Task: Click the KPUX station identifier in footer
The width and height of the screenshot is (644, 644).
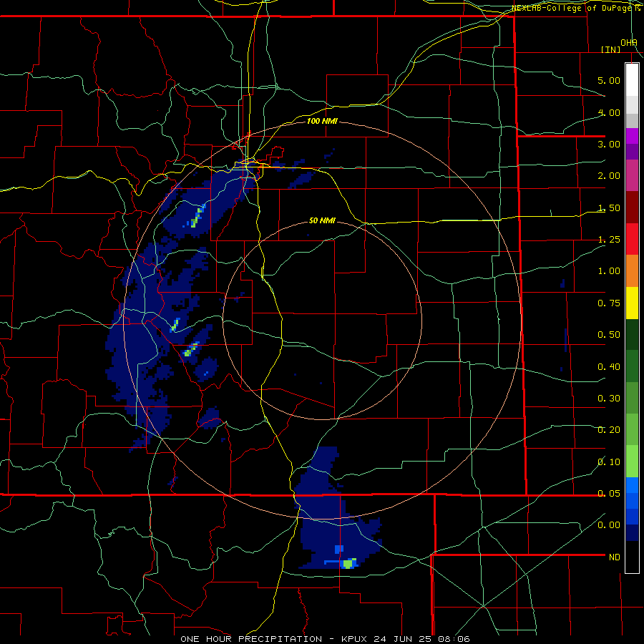Action: point(355,639)
